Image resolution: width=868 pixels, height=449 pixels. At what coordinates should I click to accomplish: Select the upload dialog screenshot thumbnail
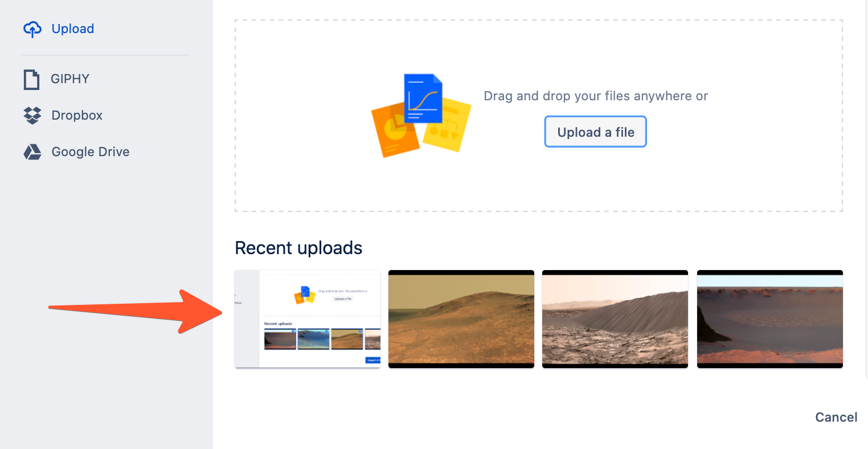point(308,319)
